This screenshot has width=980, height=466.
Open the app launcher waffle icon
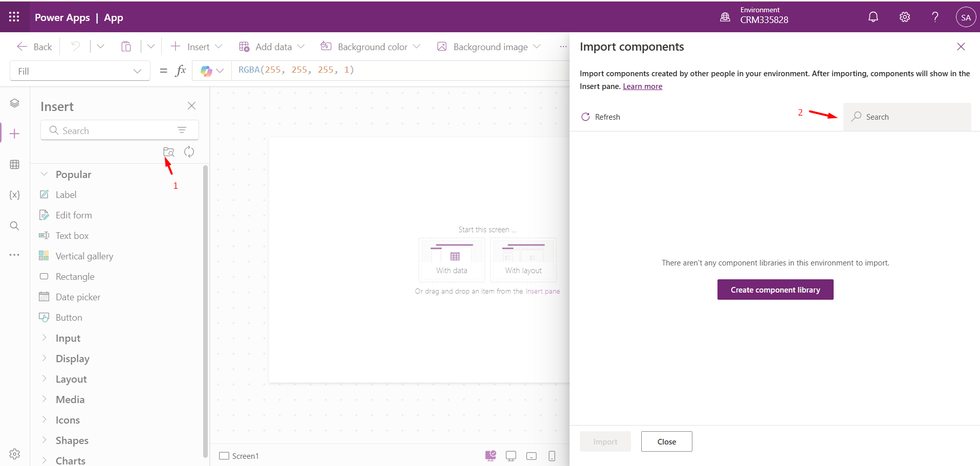pos(14,17)
